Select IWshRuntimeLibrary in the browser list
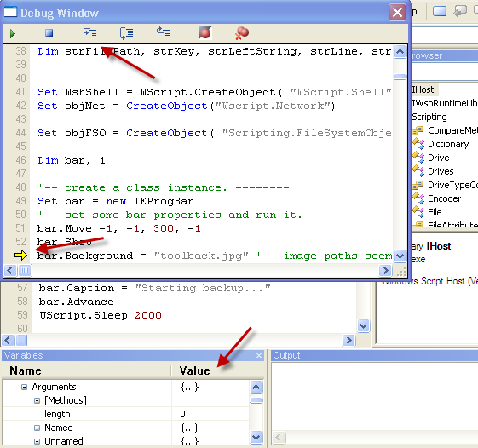 [445, 103]
